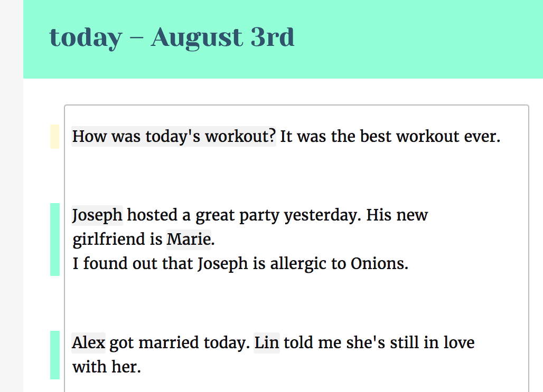Select the pale yellow bar beside workout entry
The image size is (543, 392).
pos(55,137)
